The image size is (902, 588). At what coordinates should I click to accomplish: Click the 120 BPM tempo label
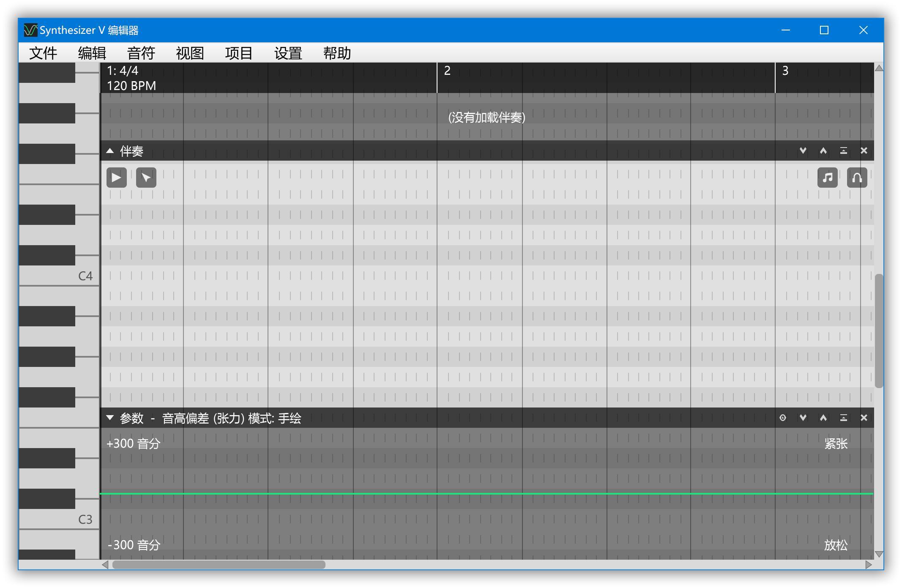pyautogui.click(x=131, y=86)
